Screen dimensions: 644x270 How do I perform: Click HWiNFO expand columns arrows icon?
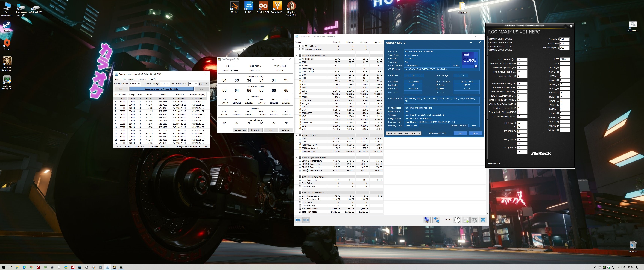coord(298,220)
